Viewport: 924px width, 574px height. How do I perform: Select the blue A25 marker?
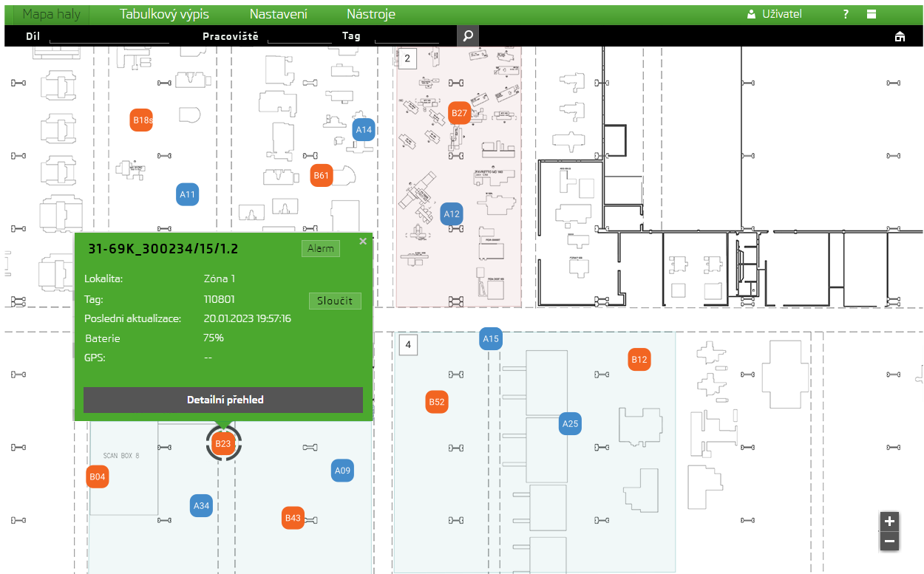pos(570,424)
